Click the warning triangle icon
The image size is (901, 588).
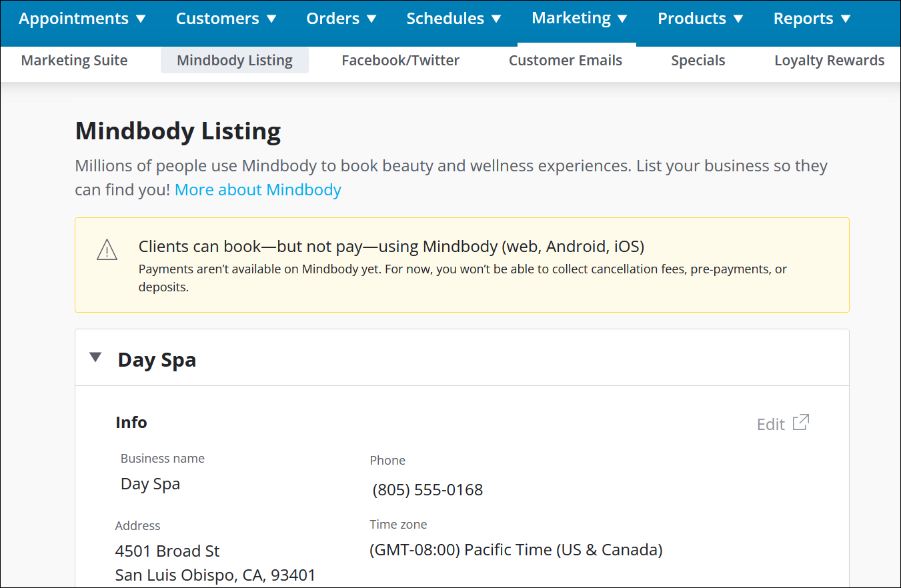[107, 250]
